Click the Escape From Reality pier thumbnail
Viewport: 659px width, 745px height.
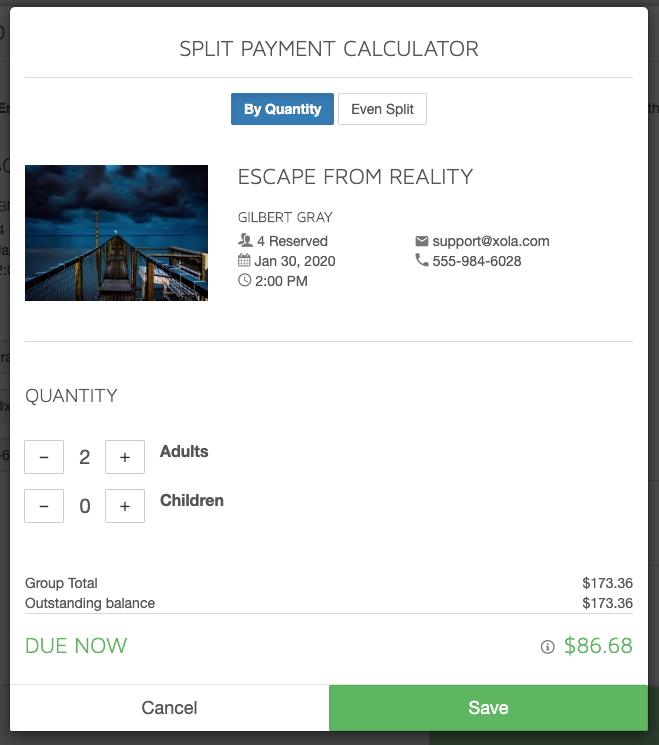tap(116, 233)
